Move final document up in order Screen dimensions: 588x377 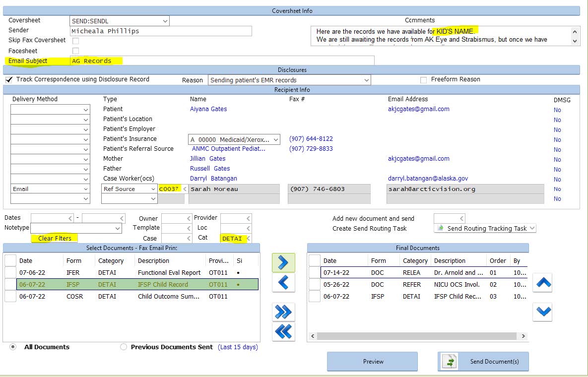542,283
